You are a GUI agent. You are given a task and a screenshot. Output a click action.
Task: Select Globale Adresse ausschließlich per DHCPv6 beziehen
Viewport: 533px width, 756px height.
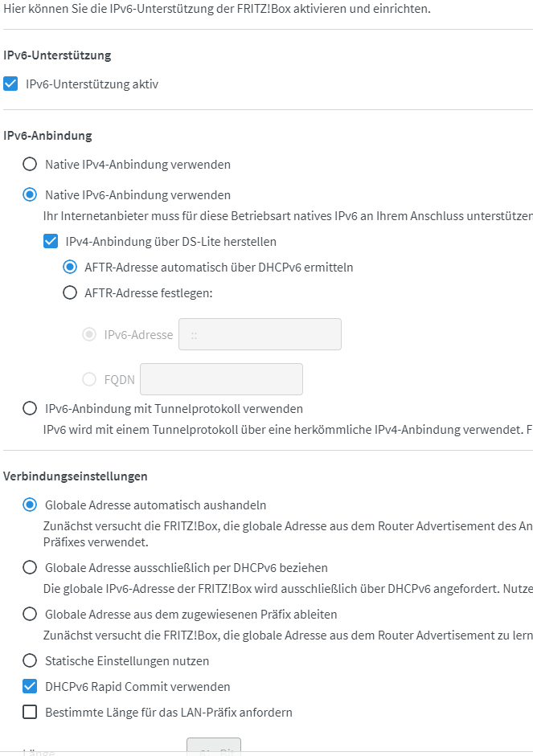point(30,567)
